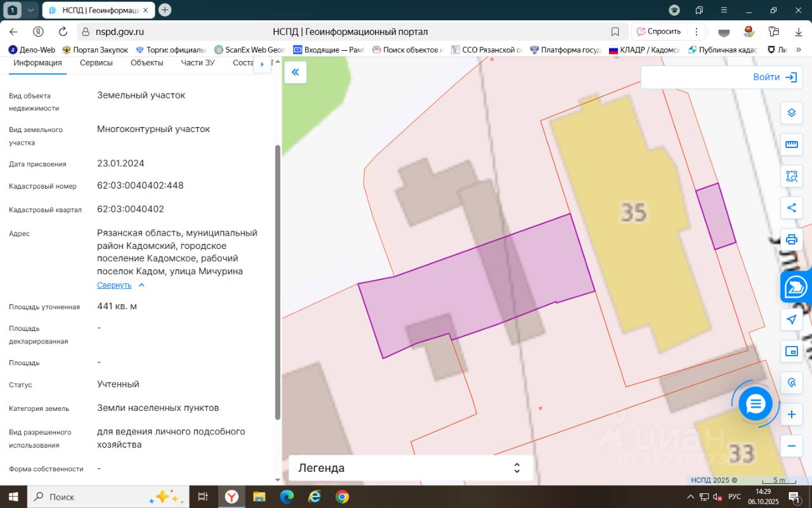Bookmark this page in address bar
812x508 pixels.
coord(615,32)
